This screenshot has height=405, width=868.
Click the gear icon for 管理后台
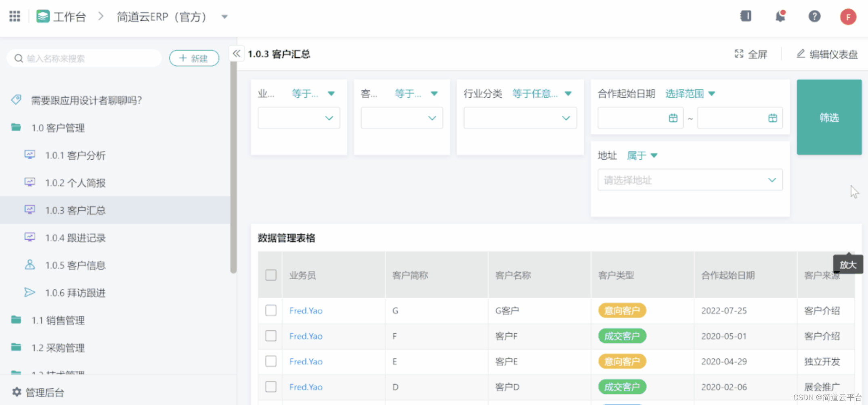point(17,392)
